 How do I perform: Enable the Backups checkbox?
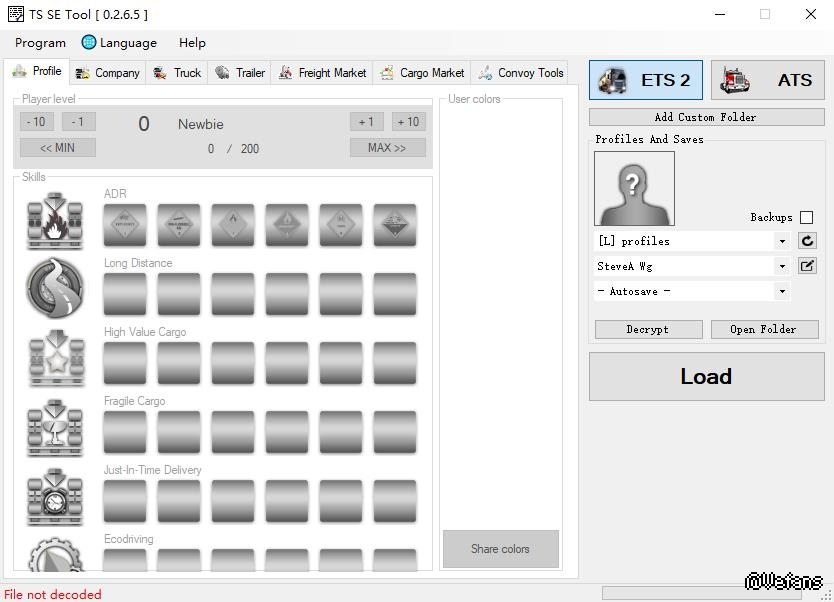[x=806, y=217]
